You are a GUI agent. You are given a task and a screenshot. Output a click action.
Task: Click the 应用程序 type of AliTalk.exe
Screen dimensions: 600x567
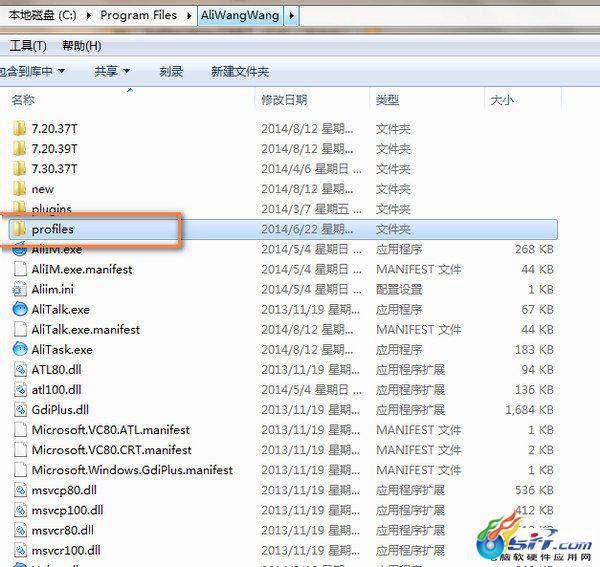point(399,309)
